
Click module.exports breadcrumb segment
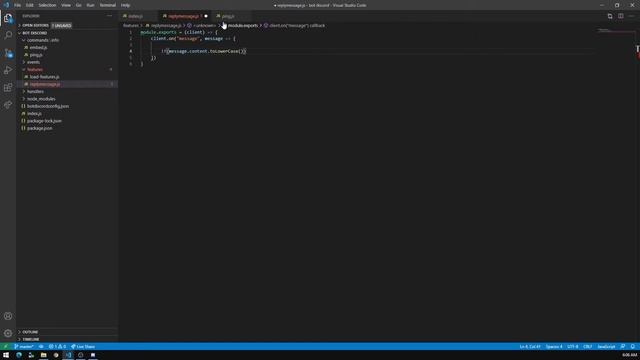coord(242,25)
